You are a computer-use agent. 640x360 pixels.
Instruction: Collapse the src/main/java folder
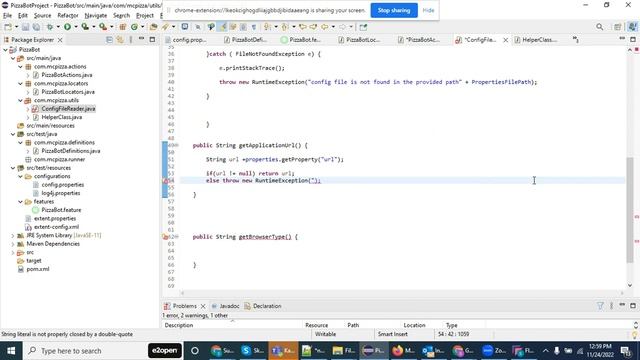13,58
